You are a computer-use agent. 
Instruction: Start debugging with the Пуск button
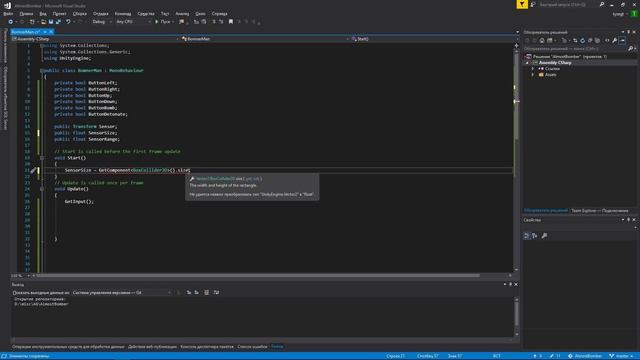(x=162, y=22)
